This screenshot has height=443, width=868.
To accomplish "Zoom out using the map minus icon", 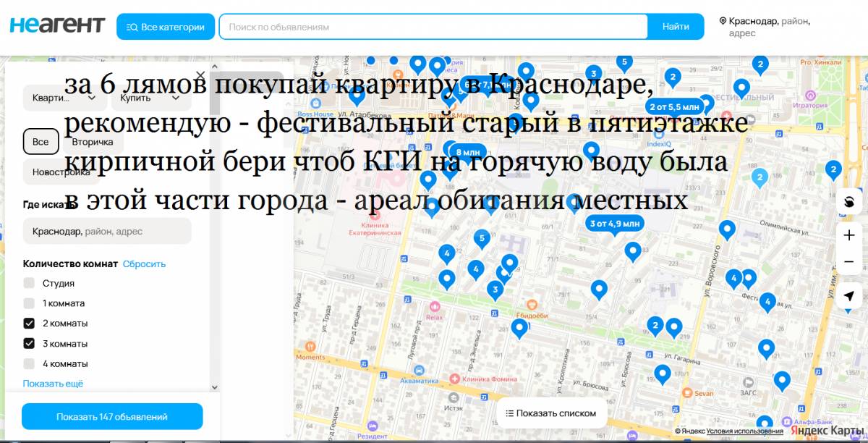I will click(848, 261).
